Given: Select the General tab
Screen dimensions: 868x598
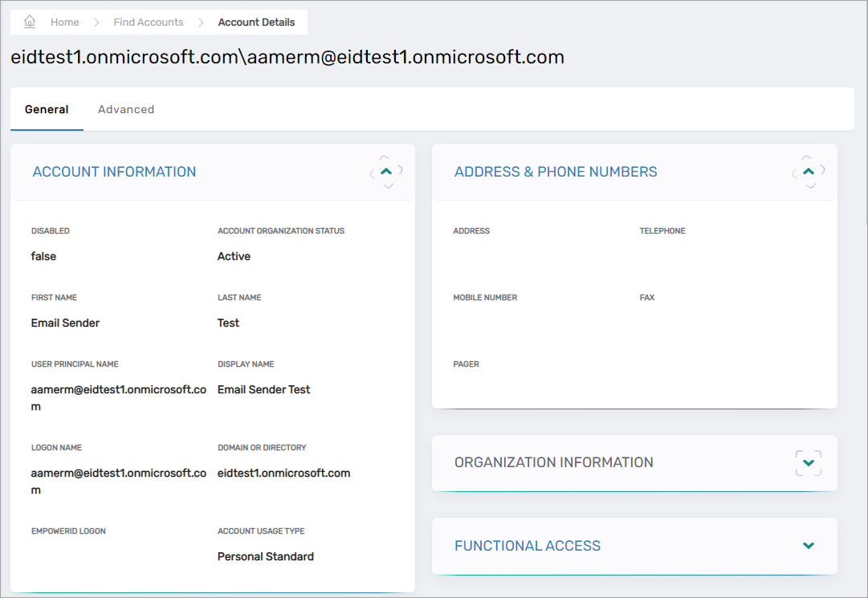Looking at the screenshot, I should [x=46, y=108].
